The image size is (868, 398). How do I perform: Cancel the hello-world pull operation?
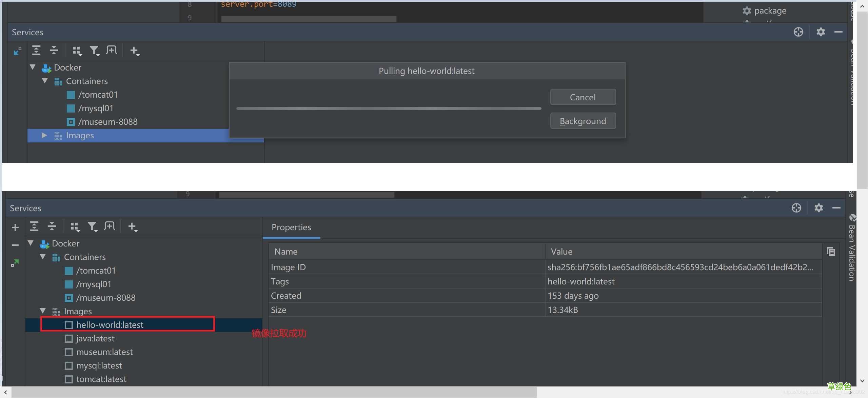[x=583, y=97]
